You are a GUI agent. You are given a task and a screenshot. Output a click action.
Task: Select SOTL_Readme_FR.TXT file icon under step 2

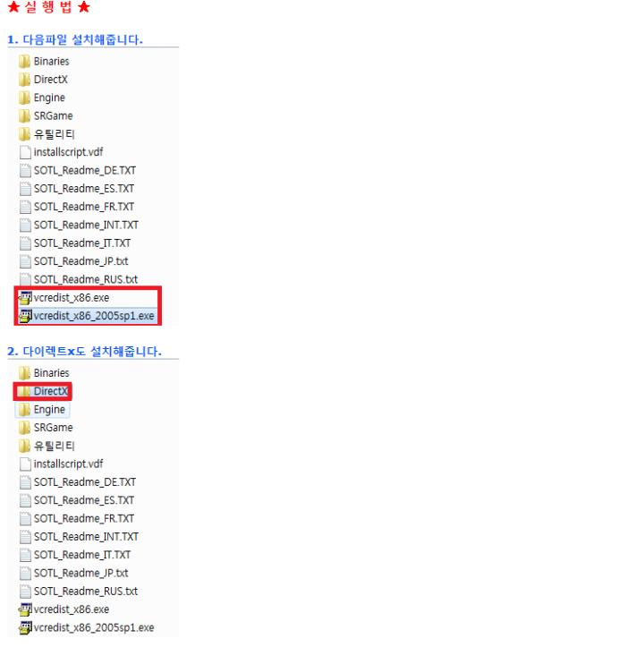(x=25, y=518)
